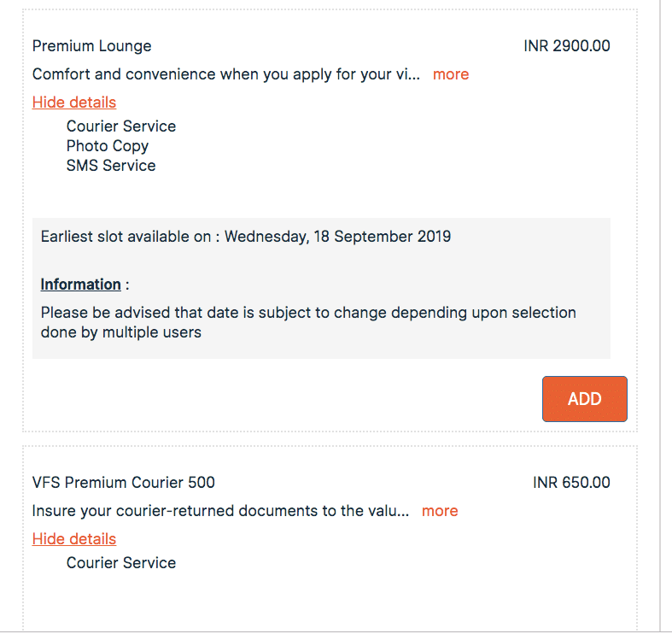Expand Premium Lounge description with more link
672x634 pixels.
coord(450,74)
